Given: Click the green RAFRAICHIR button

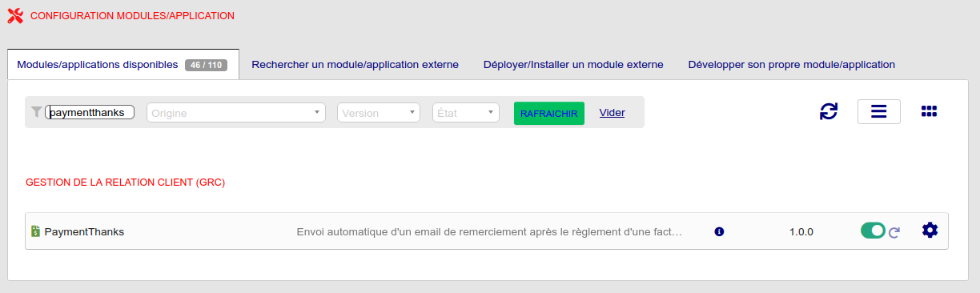Looking at the screenshot, I should (549, 113).
